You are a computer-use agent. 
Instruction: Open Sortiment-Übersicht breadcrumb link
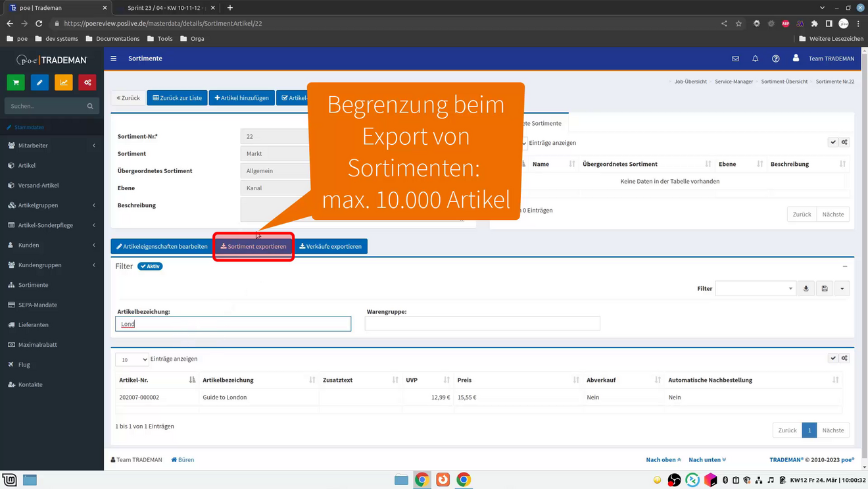click(x=784, y=82)
